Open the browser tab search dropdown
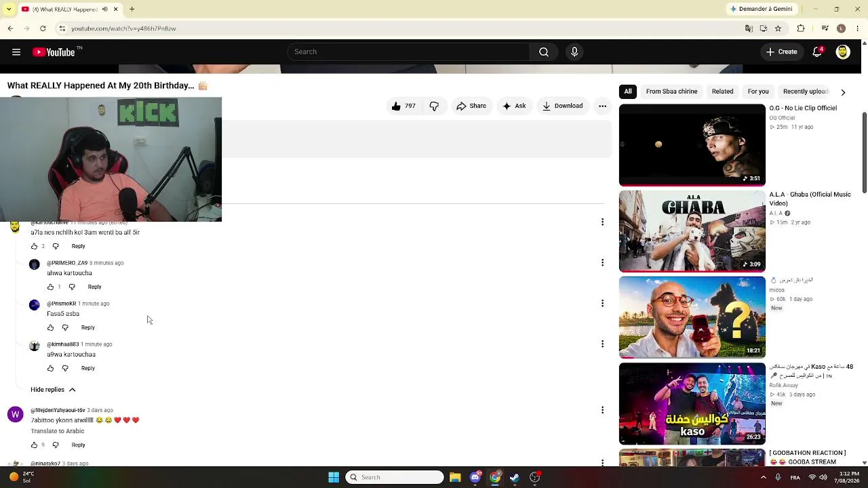This screenshot has height=488, width=868. coord(9,9)
